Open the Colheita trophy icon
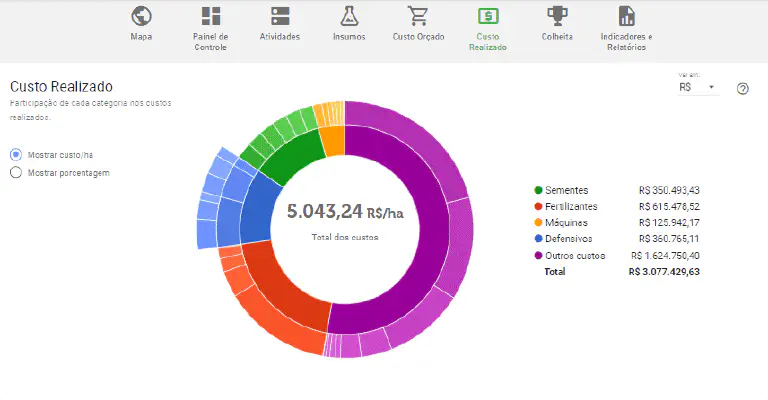Viewport: 768px width, 400px height. 557,17
